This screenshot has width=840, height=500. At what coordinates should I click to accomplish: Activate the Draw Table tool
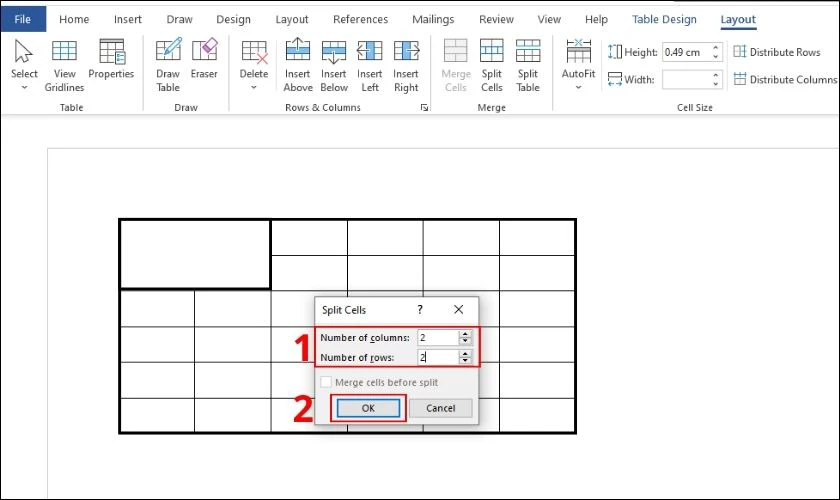[168, 65]
